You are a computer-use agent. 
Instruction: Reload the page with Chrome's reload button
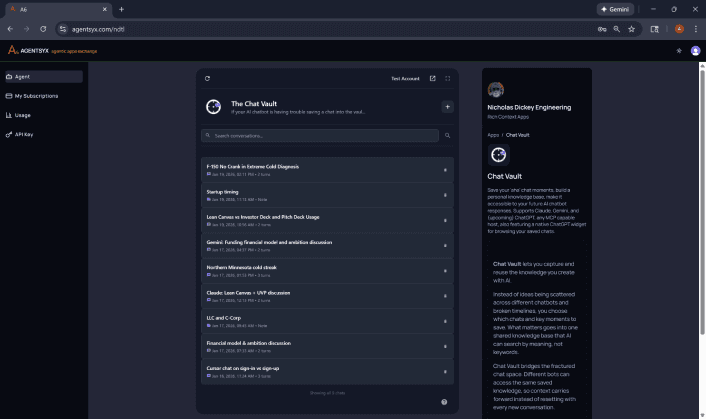[43, 29]
